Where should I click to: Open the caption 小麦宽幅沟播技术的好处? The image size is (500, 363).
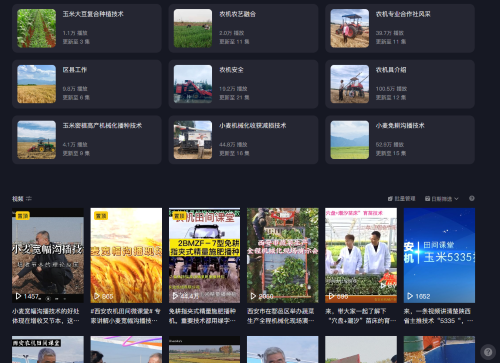coord(46,316)
